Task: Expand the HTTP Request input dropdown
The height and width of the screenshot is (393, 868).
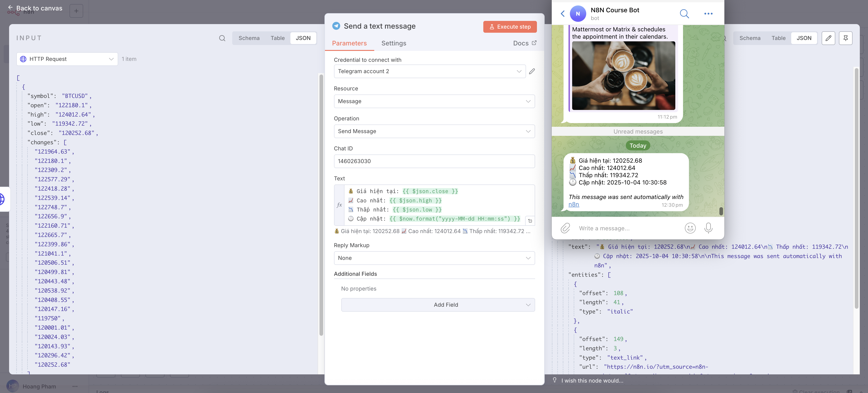Action: 67,59
